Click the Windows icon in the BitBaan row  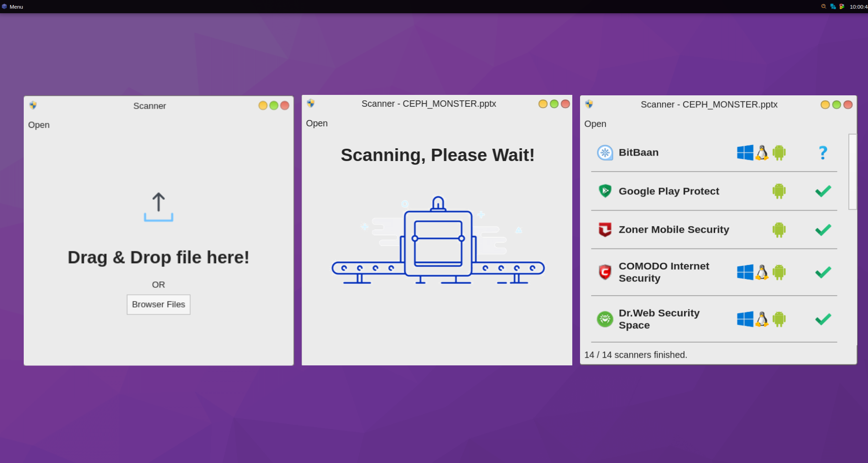coord(745,152)
